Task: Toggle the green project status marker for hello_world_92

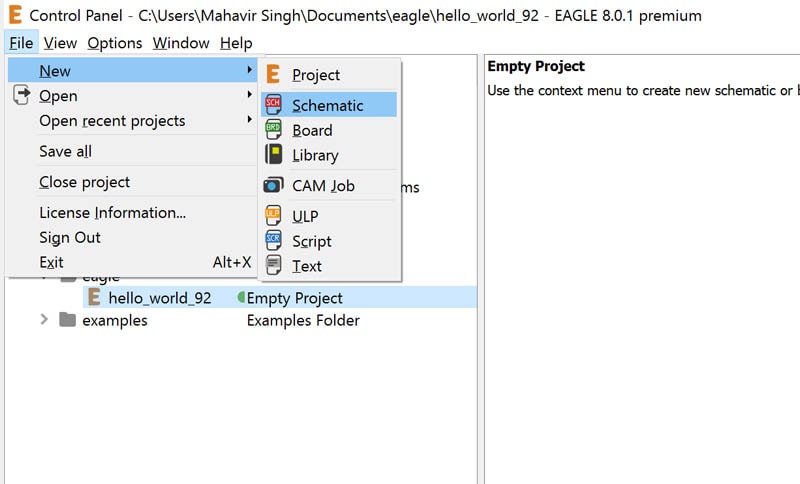Action: [241, 297]
